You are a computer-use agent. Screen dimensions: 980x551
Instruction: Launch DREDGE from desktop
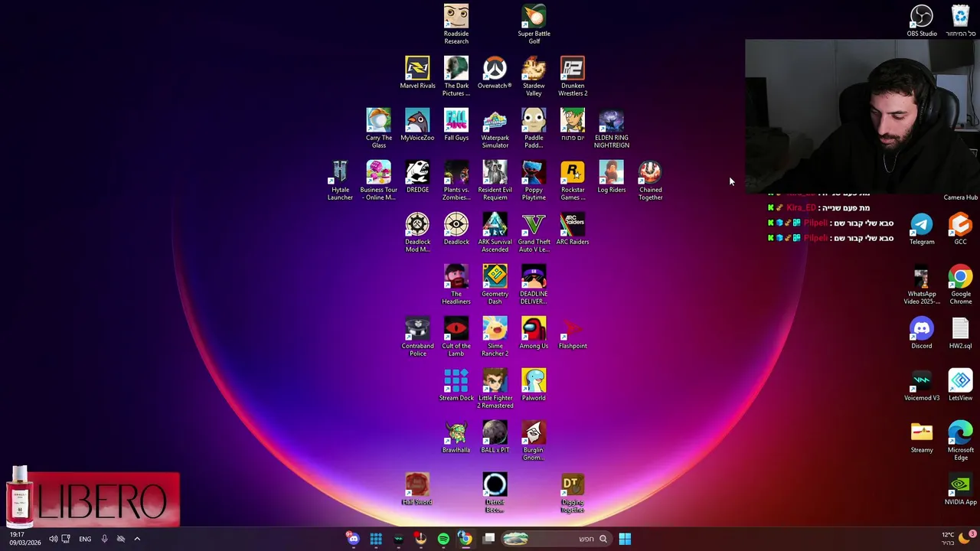[x=417, y=177]
